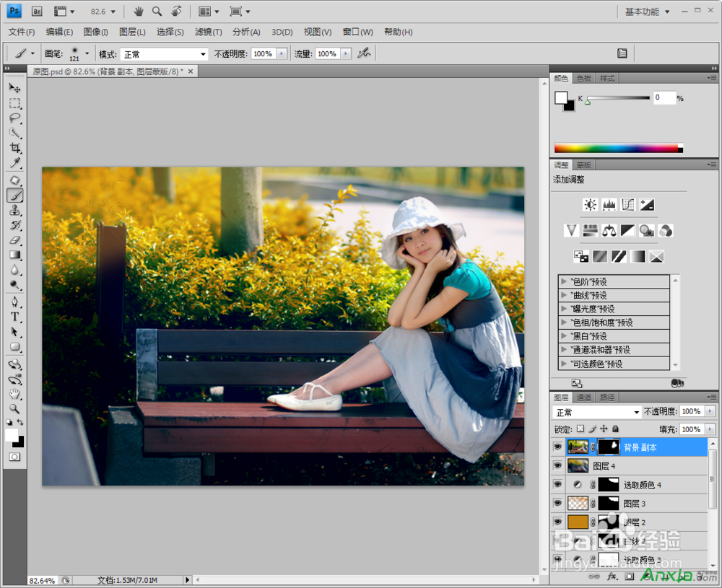Select the Hand tool in toolbox
The width and height of the screenshot is (722, 588).
[x=14, y=395]
